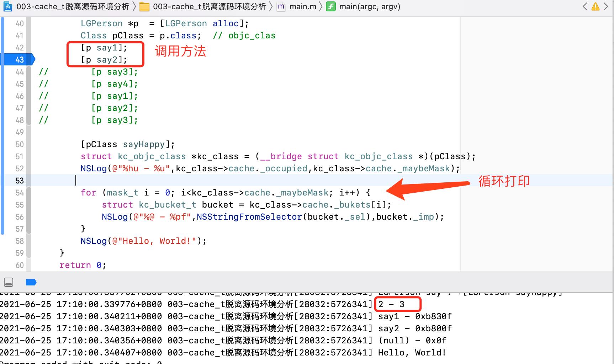This screenshot has width=614, height=364.
Task: Click console output 'Hello, World!'
Action: coord(412,353)
